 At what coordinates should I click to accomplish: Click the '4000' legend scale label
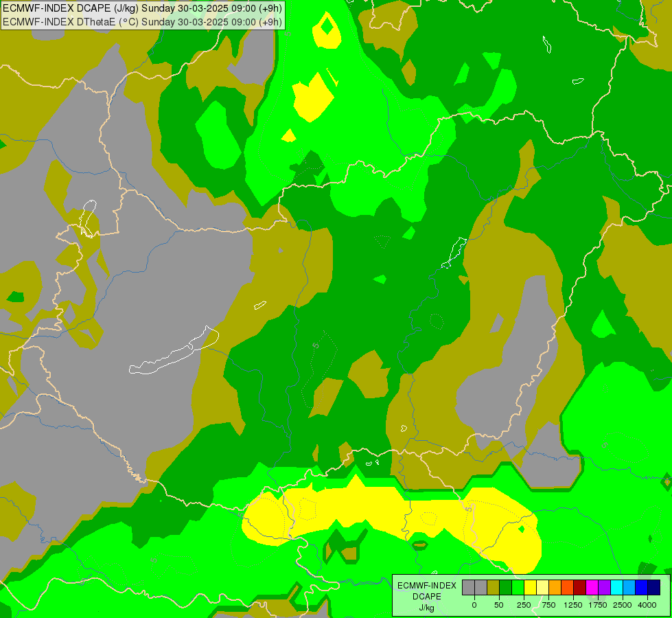[647, 605]
